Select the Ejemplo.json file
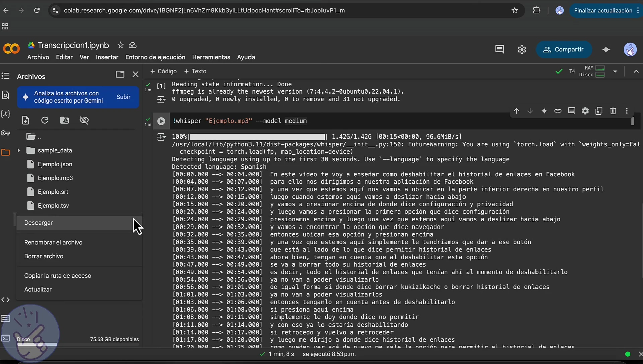 click(55, 164)
